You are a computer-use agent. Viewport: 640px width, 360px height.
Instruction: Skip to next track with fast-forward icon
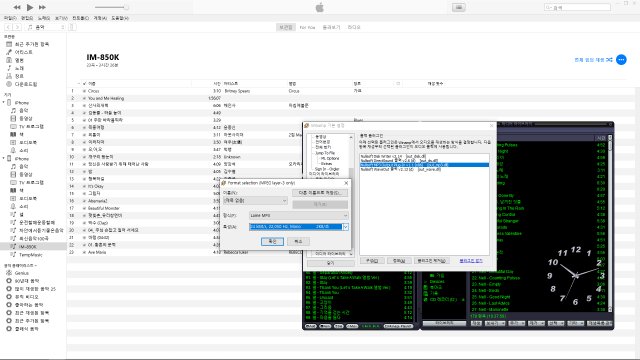pos(42,7)
